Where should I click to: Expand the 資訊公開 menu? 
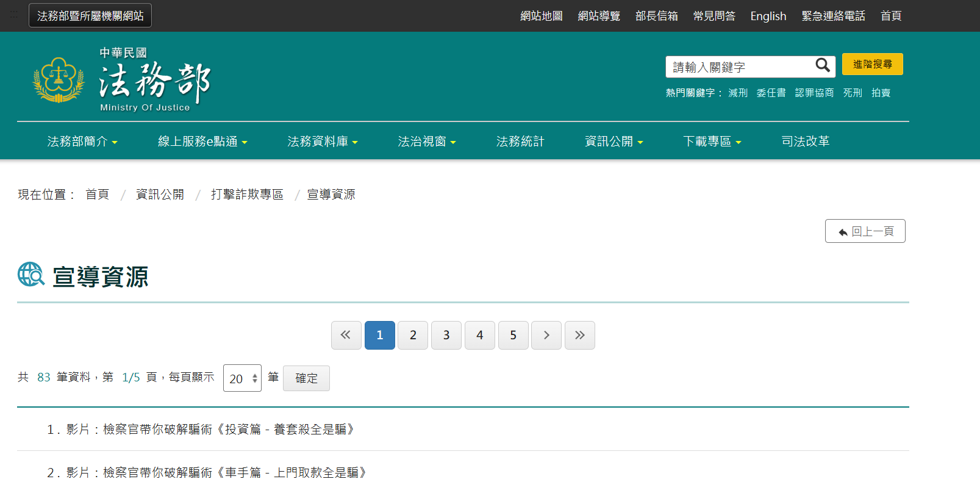pyautogui.click(x=614, y=142)
